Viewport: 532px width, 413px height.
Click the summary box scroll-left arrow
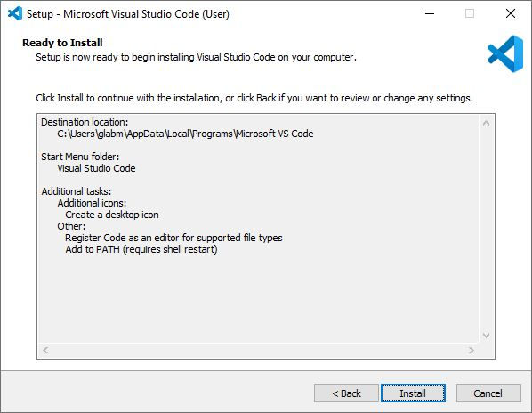click(x=45, y=350)
